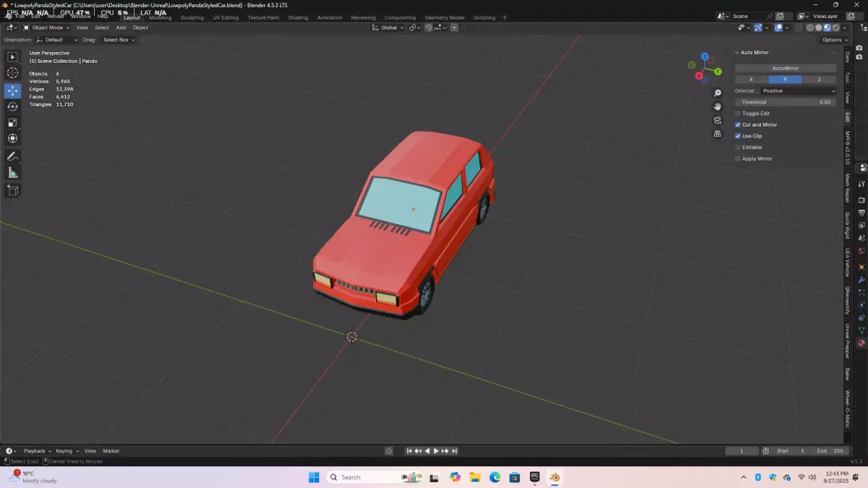
Task: Switch orthographic/perspective grid icon
Action: 718,134
